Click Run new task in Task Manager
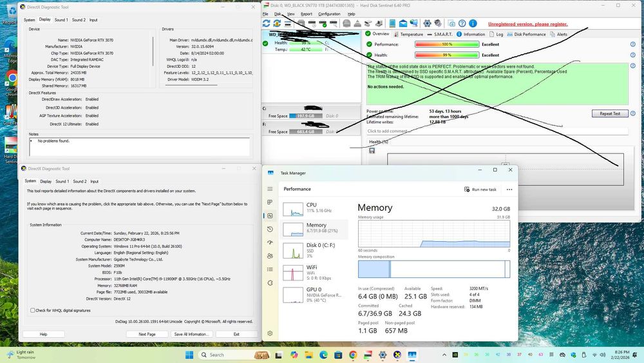Viewport: 644px width, 363px height. tap(480, 190)
